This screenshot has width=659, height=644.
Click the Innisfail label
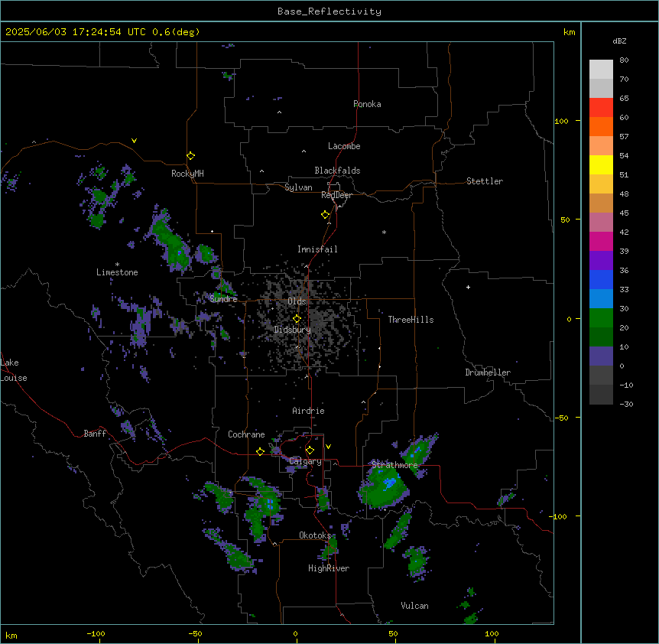pyautogui.click(x=317, y=249)
